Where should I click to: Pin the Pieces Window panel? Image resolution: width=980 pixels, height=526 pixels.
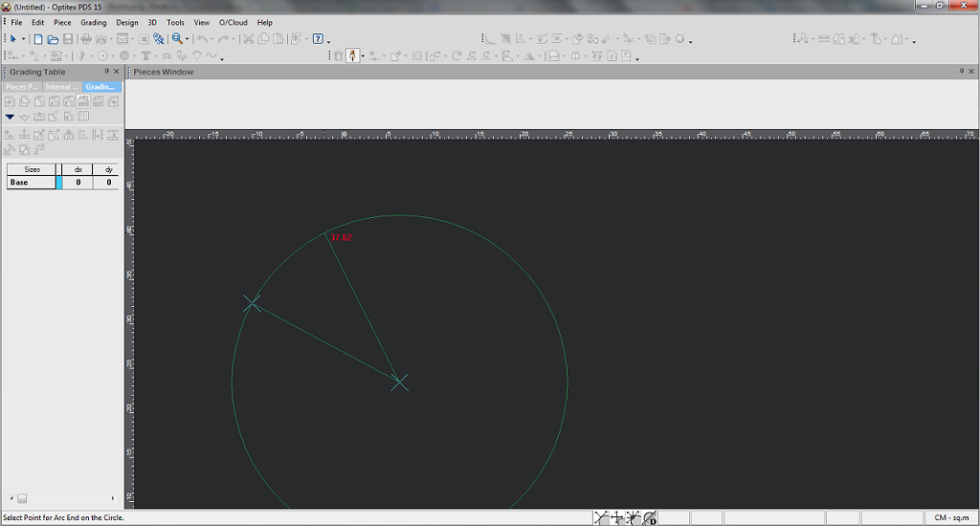click(x=961, y=71)
